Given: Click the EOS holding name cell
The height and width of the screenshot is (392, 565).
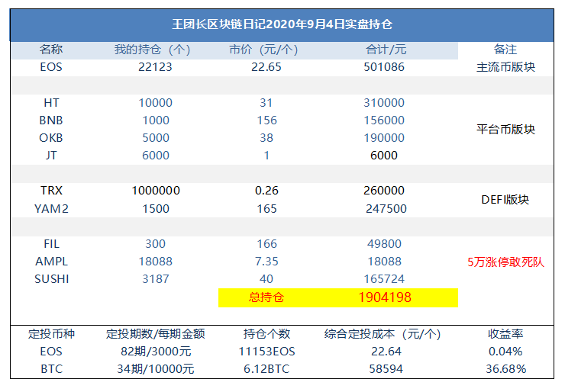Looking at the screenshot, I should pyautogui.click(x=51, y=67).
